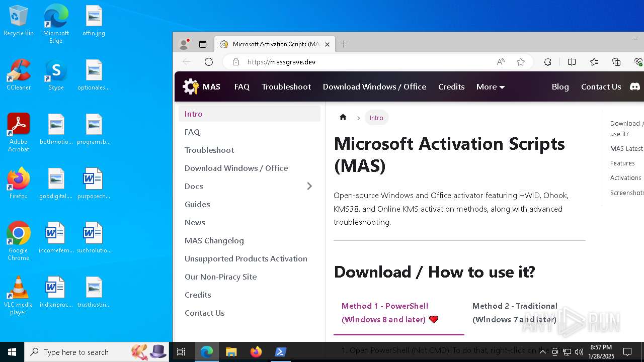This screenshot has height=362, width=644.
Task: Refresh the massgrave.dev page
Action: click(209, 62)
